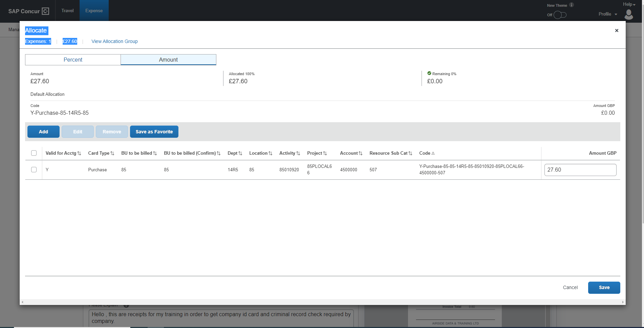
Task: Expand the Profile dropdown
Action: (x=607, y=14)
